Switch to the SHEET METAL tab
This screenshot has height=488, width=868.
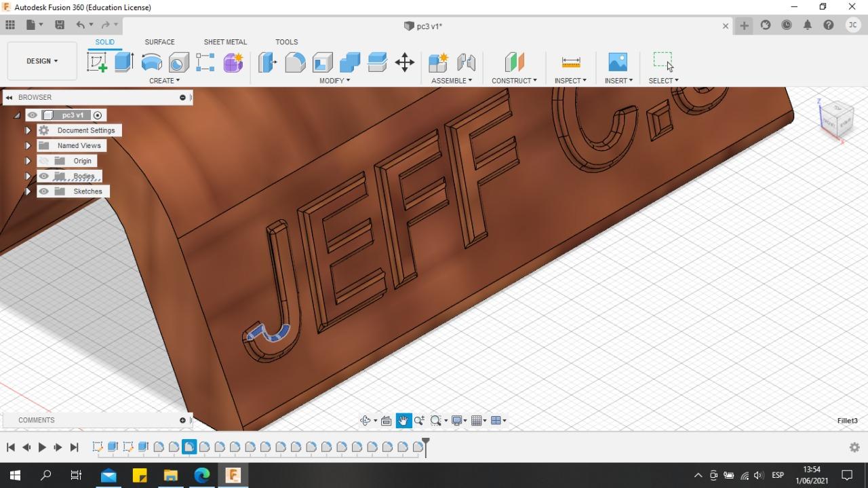(x=225, y=42)
